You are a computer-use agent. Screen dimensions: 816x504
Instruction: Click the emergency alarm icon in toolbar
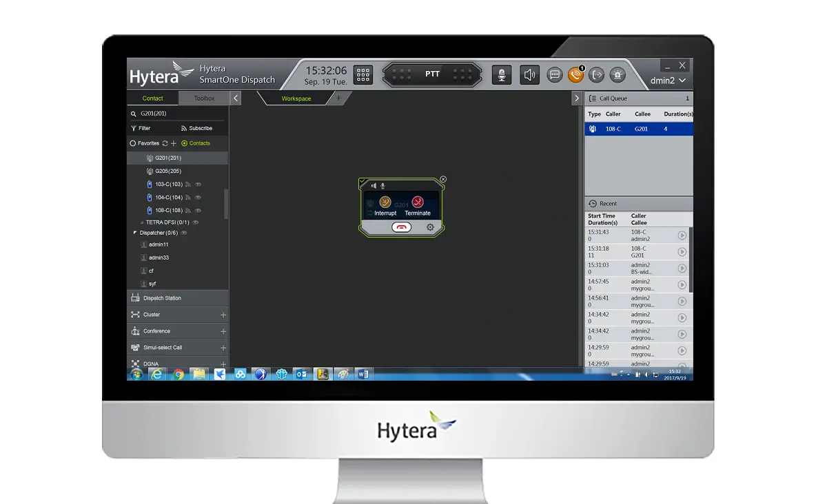click(618, 75)
